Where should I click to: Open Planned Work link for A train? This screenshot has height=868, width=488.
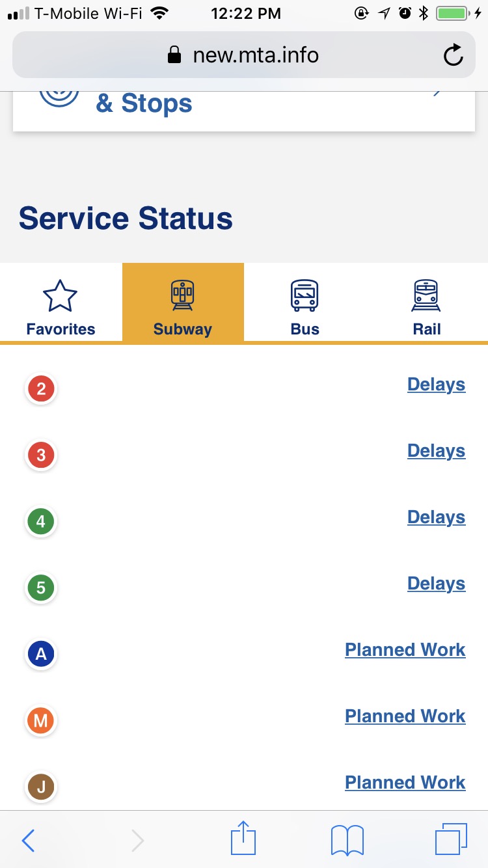pos(405,650)
